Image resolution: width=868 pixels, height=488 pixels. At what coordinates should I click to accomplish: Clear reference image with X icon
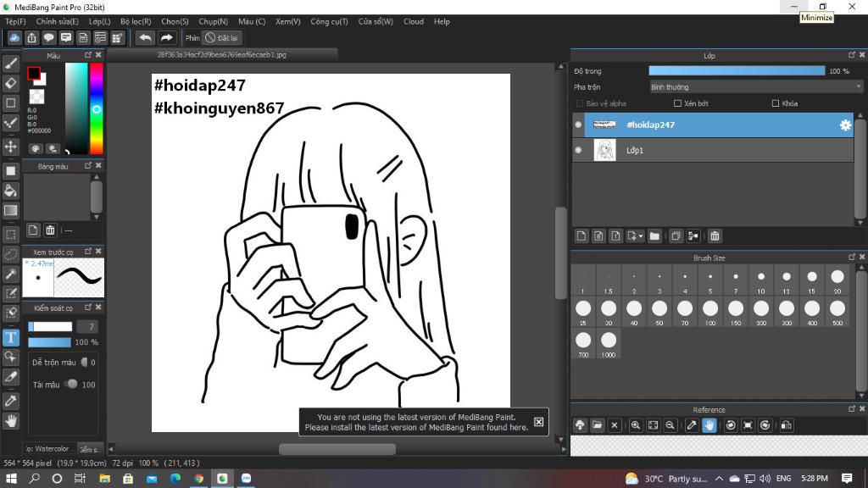(614, 425)
